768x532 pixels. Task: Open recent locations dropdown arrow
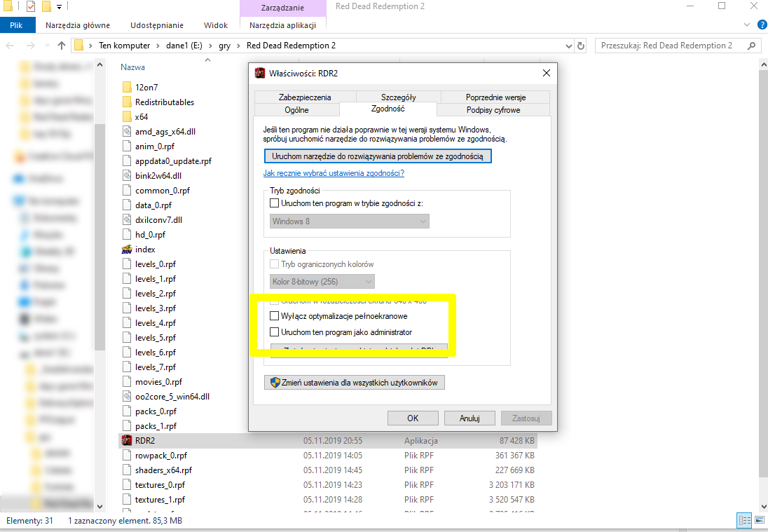pos(47,46)
